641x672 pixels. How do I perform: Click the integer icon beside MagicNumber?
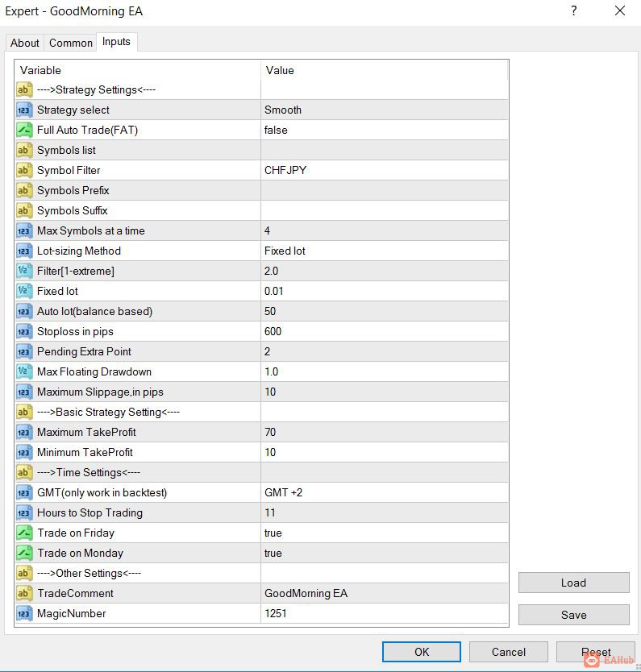tap(24, 613)
